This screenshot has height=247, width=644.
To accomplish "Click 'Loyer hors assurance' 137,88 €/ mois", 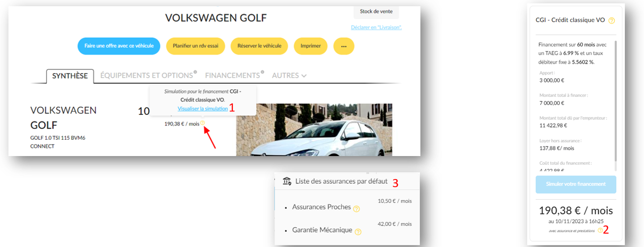I will pos(556,148).
